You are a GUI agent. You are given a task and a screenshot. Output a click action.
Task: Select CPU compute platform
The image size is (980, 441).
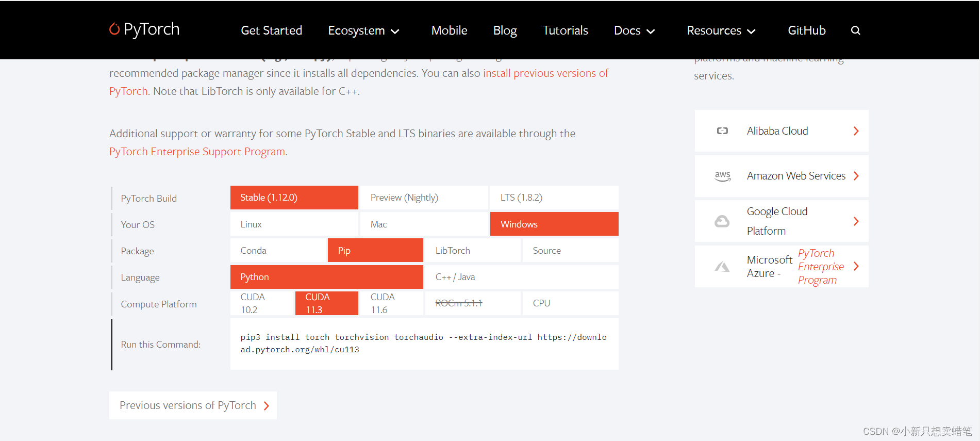coord(571,303)
